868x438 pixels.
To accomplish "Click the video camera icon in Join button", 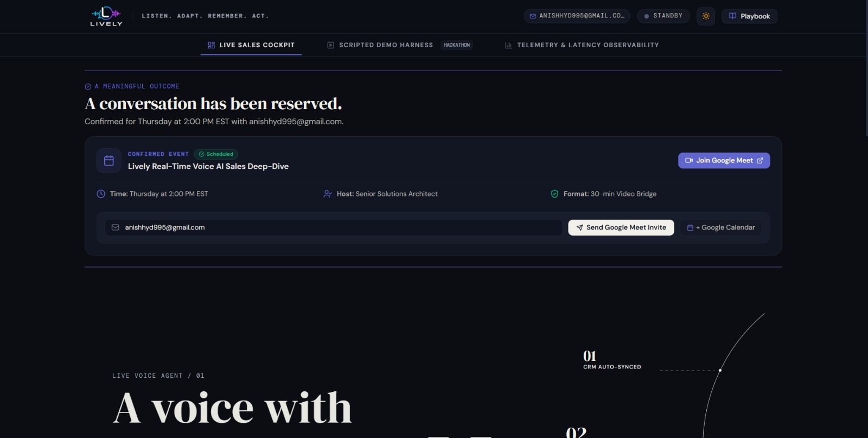I will tap(689, 161).
